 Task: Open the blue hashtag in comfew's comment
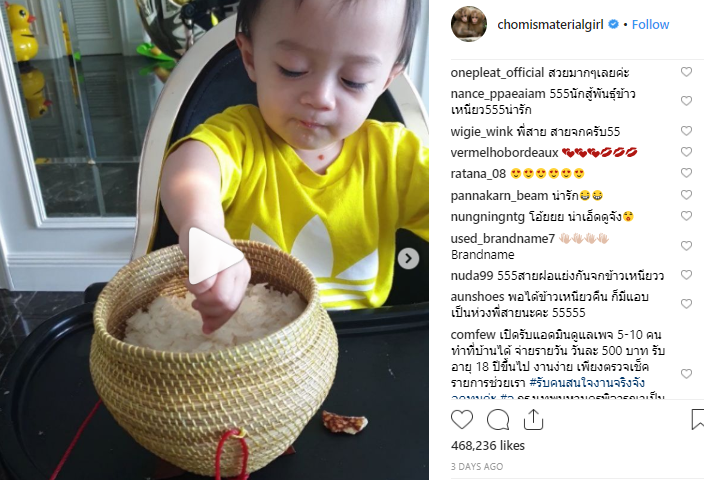[587, 383]
